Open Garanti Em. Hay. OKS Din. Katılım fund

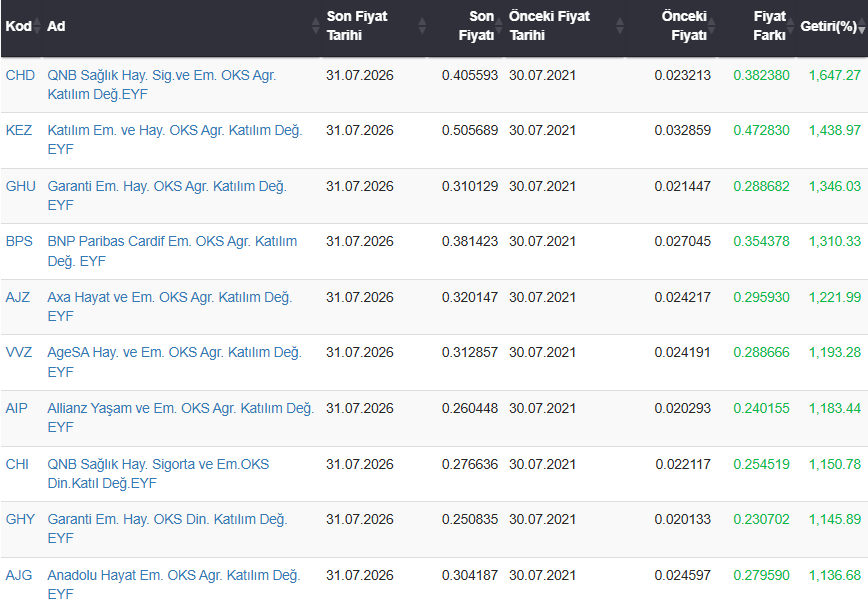click(167, 529)
